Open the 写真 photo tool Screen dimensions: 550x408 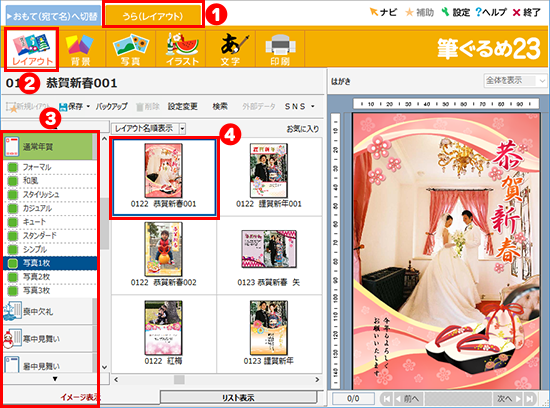(130, 49)
